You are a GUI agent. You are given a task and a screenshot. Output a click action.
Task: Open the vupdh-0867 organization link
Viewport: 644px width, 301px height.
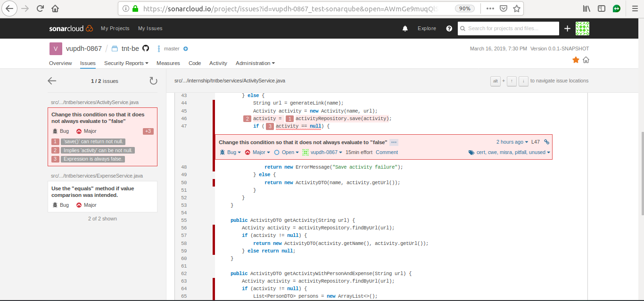pos(84,49)
